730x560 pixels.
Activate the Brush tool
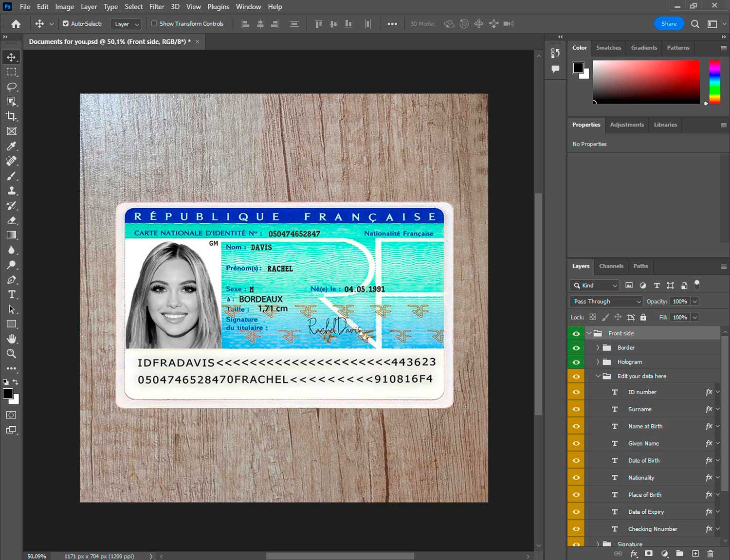pos(12,176)
